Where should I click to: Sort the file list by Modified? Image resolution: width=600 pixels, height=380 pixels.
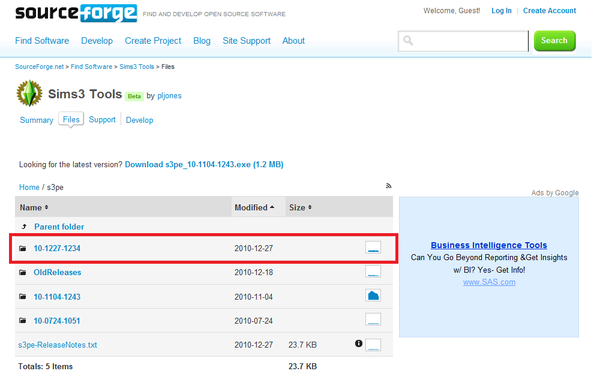(x=254, y=208)
